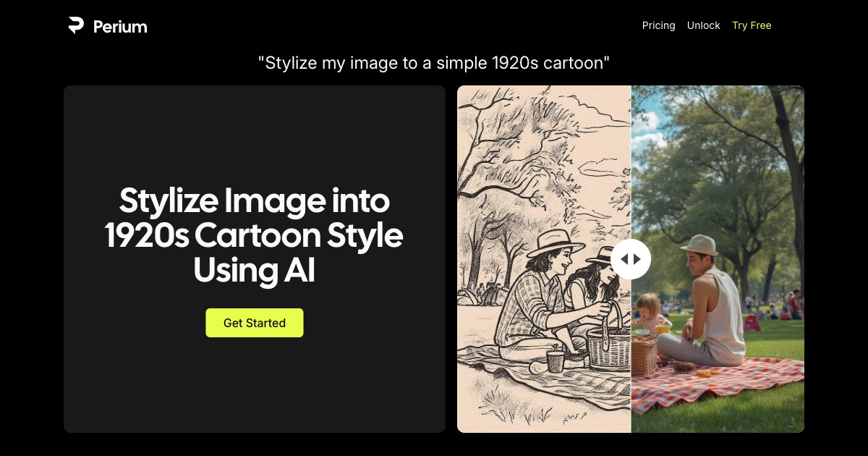Click the Try Free link

click(x=752, y=25)
